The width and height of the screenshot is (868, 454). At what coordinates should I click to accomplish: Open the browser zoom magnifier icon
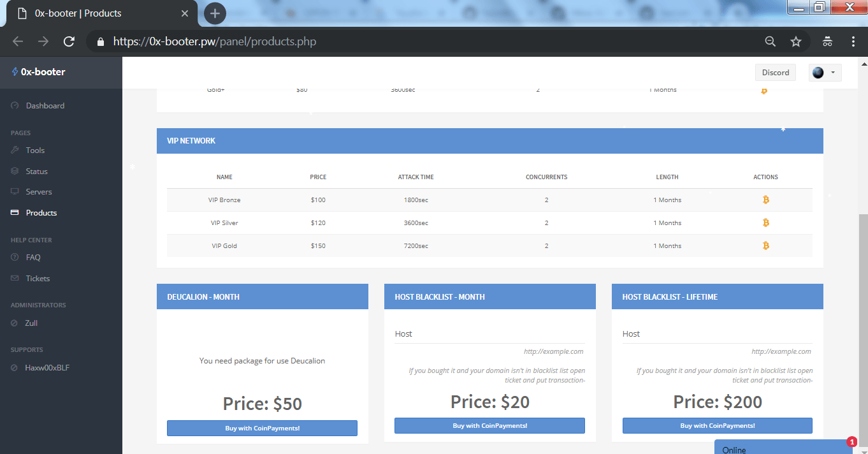[x=770, y=41]
